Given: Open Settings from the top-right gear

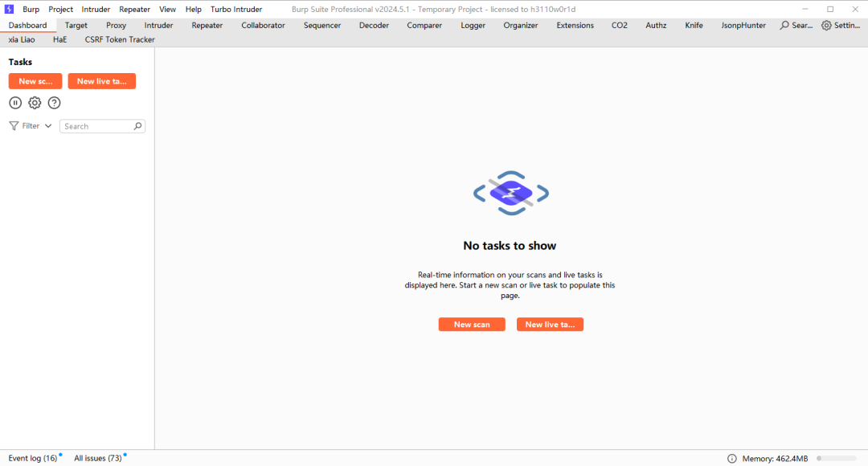Looking at the screenshot, I should click(841, 26).
